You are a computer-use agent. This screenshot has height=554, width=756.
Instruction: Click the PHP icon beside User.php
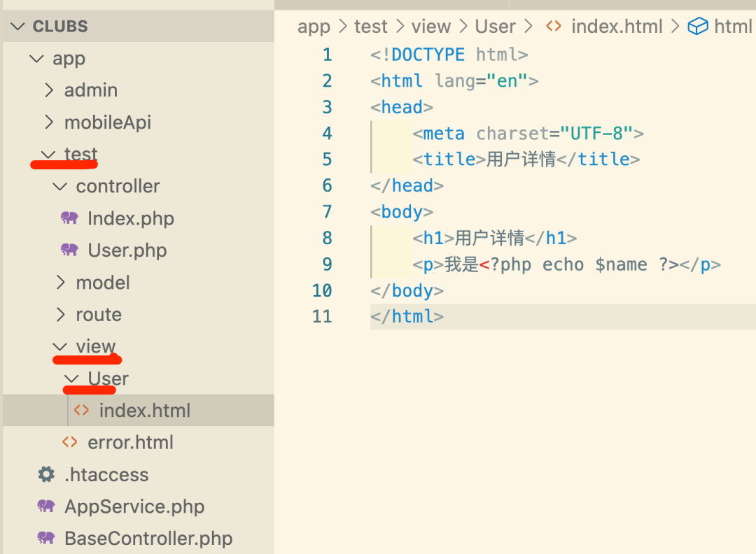pyautogui.click(x=69, y=250)
